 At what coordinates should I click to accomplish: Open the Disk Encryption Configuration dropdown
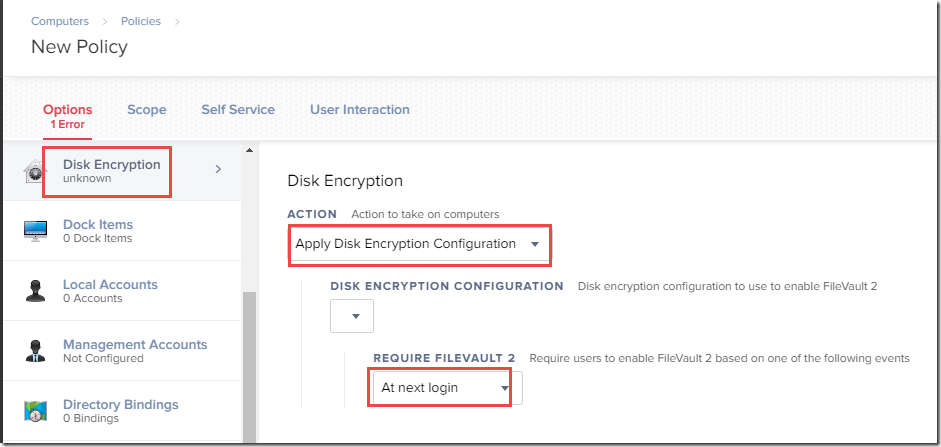tap(352, 316)
